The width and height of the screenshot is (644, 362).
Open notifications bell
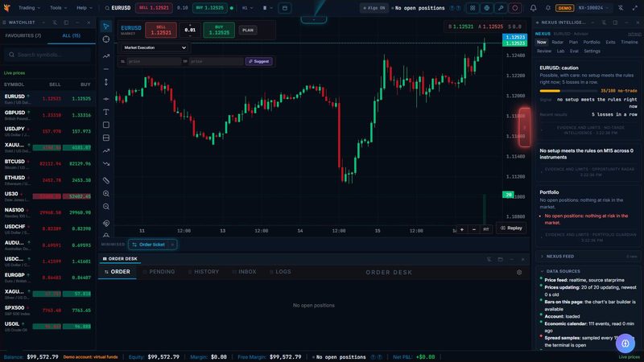(533, 8)
